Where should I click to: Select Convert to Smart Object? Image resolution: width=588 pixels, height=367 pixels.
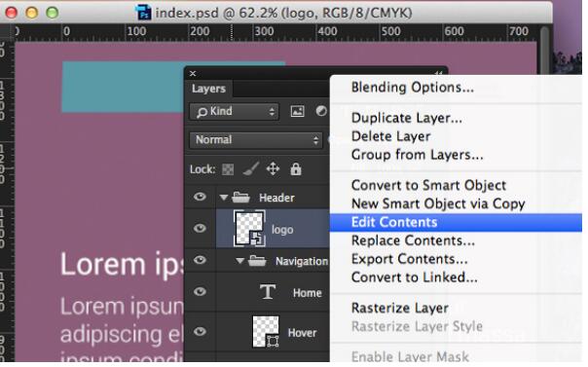tap(428, 185)
